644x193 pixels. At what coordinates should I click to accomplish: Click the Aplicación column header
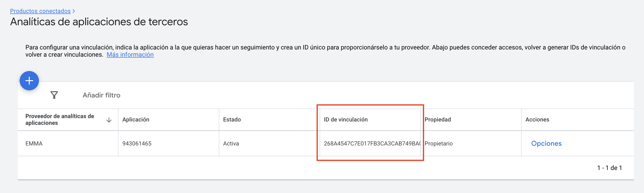[136, 120]
